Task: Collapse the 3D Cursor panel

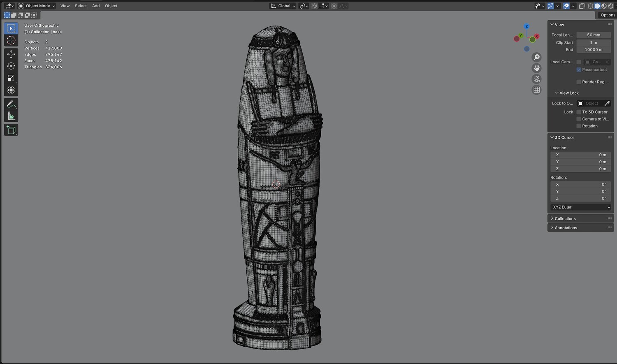Action: coord(552,137)
